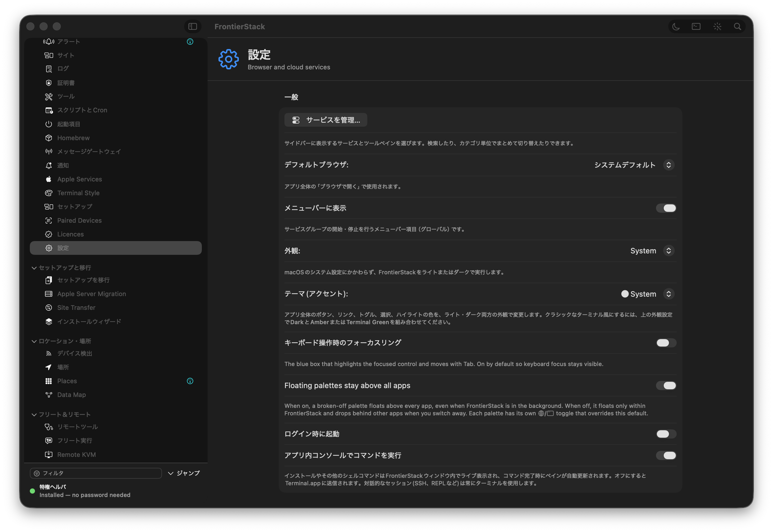
Task: Click the 特権ヘルパ status entry
Action: (x=80, y=491)
